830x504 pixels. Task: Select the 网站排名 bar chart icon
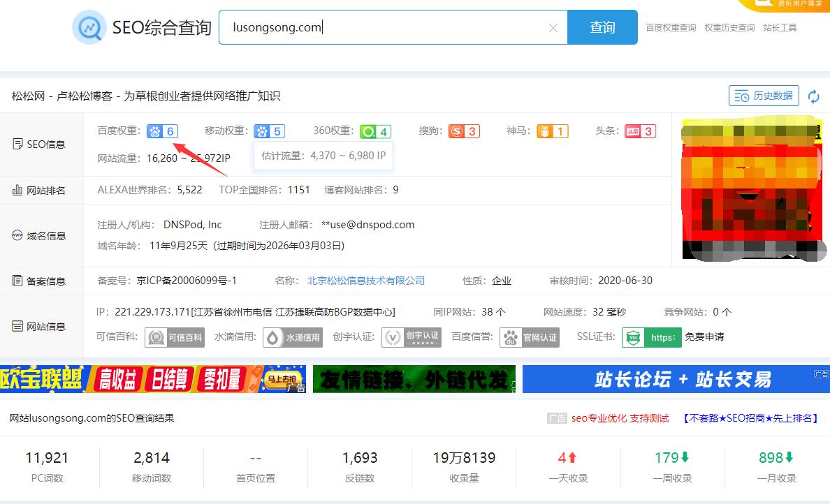(17, 190)
